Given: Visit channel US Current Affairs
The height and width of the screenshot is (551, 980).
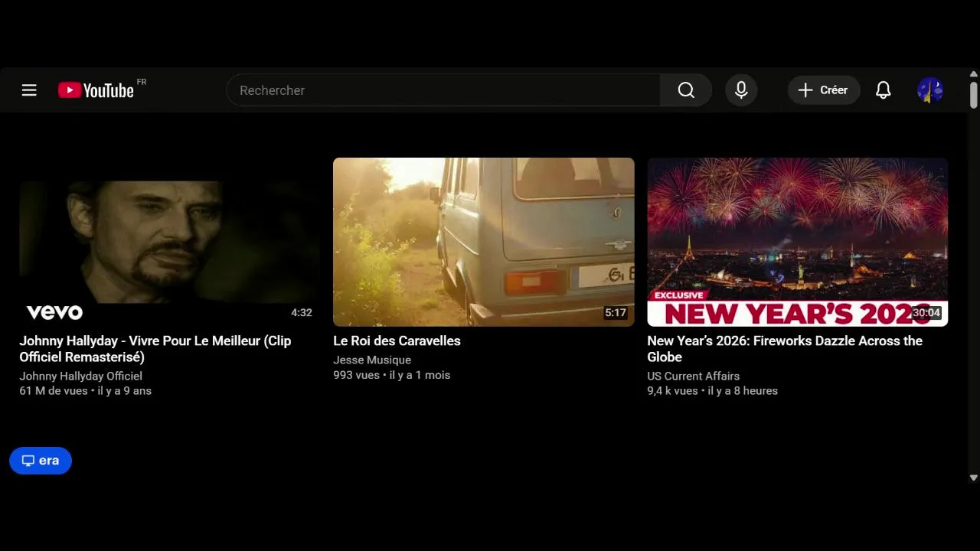Looking at the screenshot, I should 693,376.
